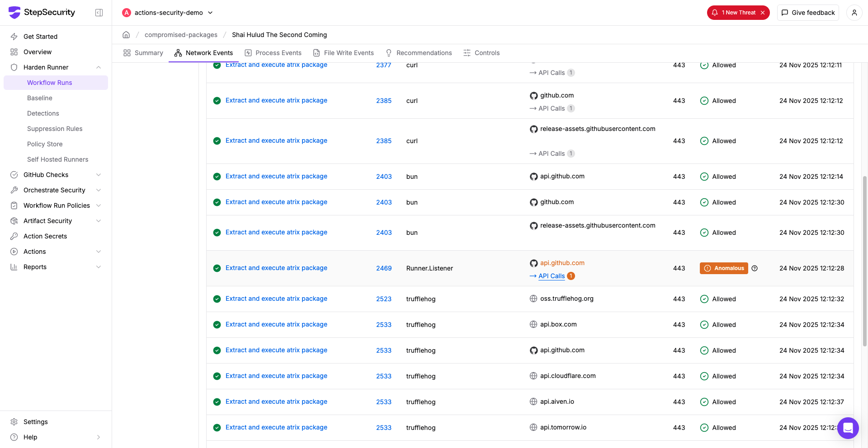Open the Controls tab

pos(481,53)
